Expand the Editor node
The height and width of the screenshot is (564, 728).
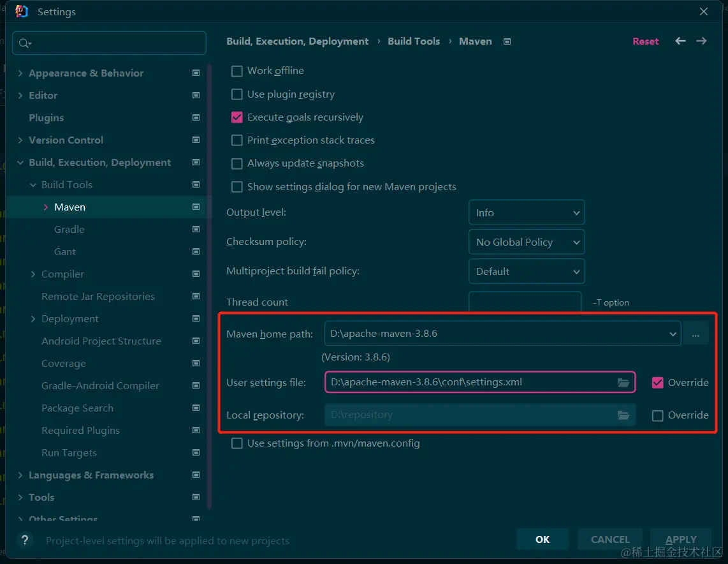tap(20, 95)
